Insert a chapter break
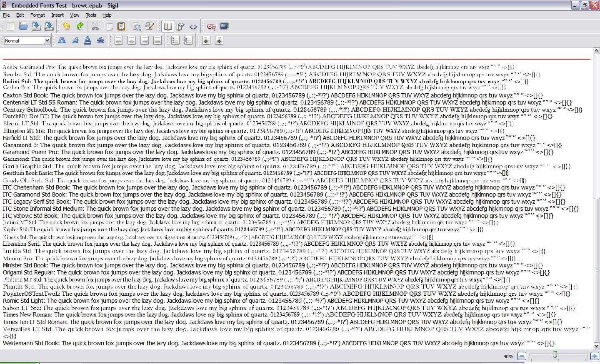600x364 pixels. pyautogui.click(x=211, y=26)
